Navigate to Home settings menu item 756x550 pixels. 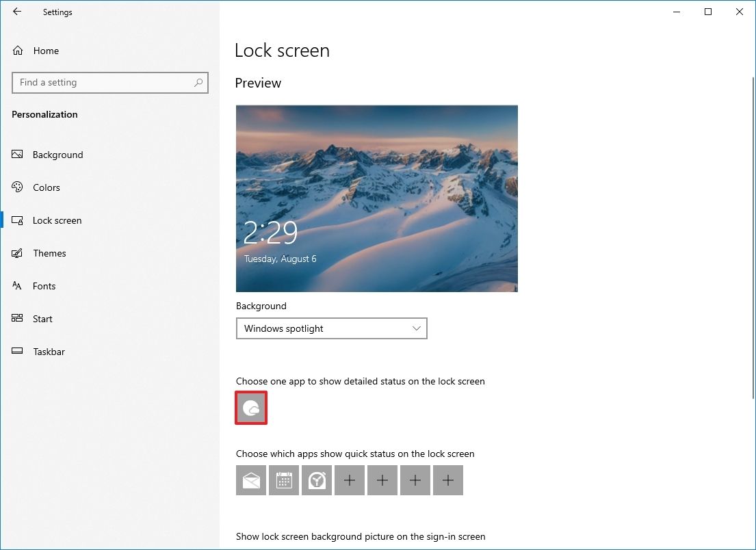tap(46, 51)
